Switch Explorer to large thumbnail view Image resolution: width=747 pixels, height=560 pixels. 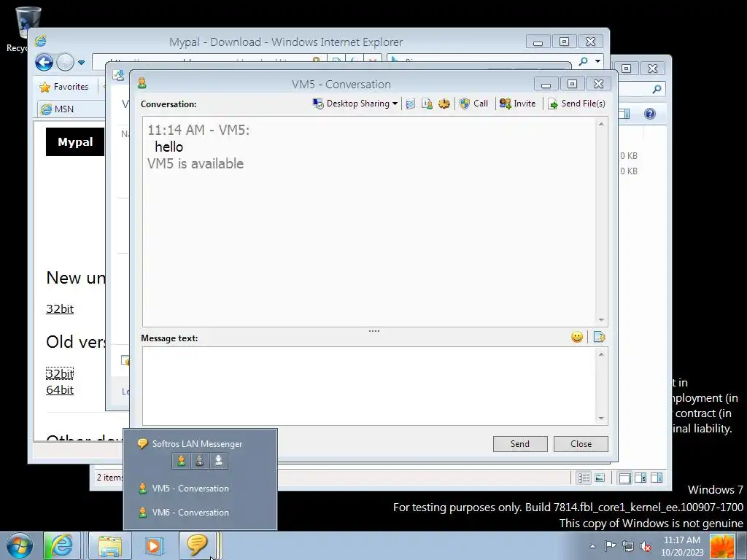point(600,478)
